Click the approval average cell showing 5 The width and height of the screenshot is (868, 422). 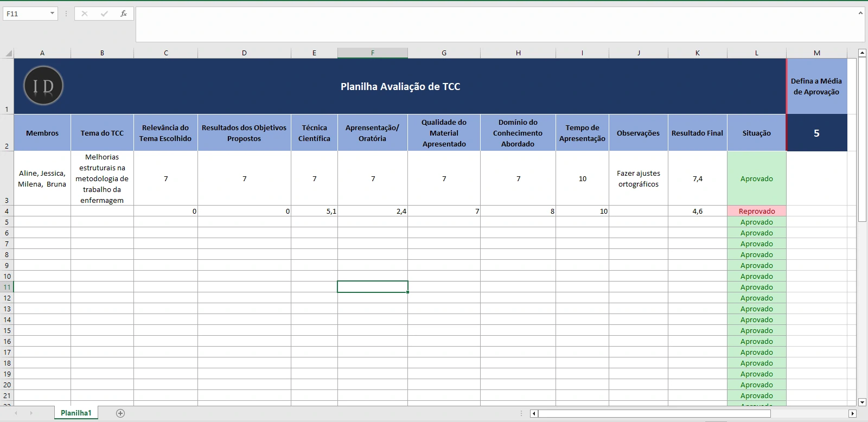[816, 133]
